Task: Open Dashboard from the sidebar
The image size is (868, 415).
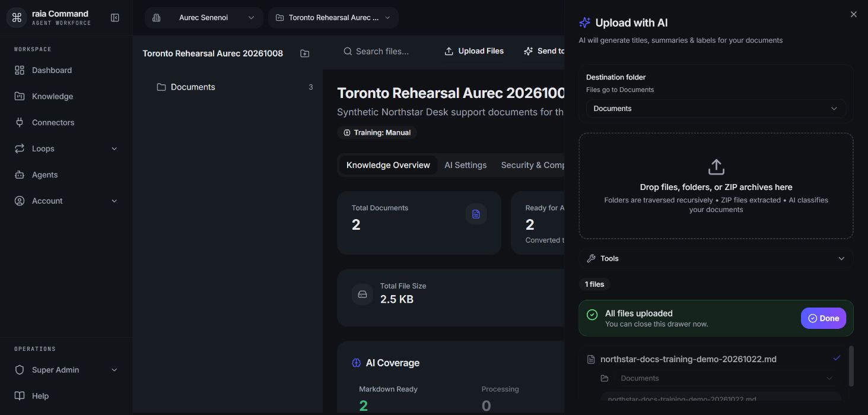Action: 66,70
